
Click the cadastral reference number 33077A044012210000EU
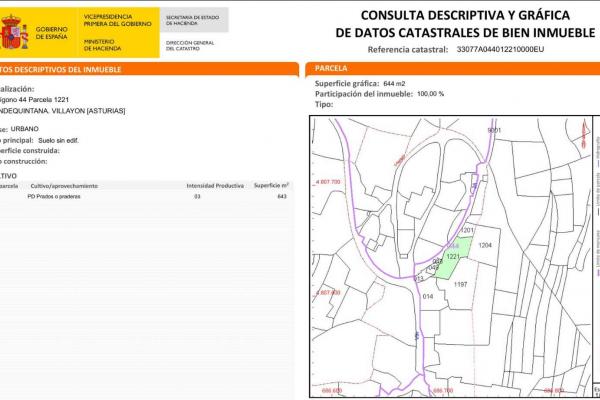coord(499,49)
